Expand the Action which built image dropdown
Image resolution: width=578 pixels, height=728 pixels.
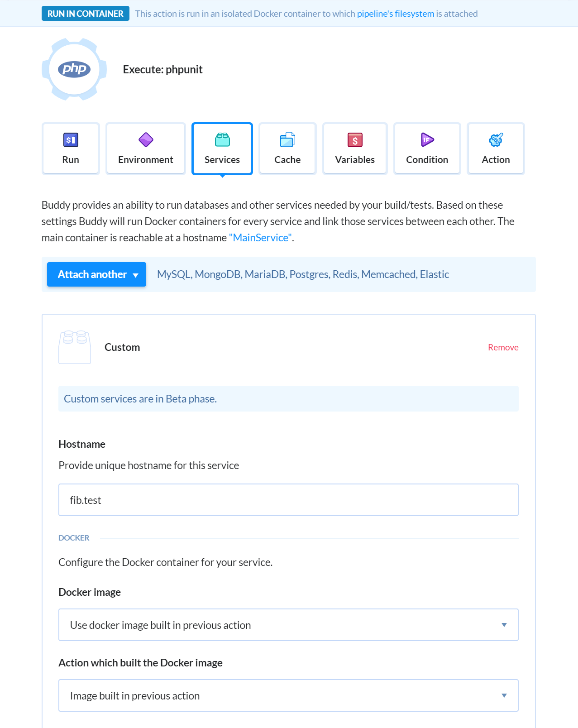click(288, 695)
